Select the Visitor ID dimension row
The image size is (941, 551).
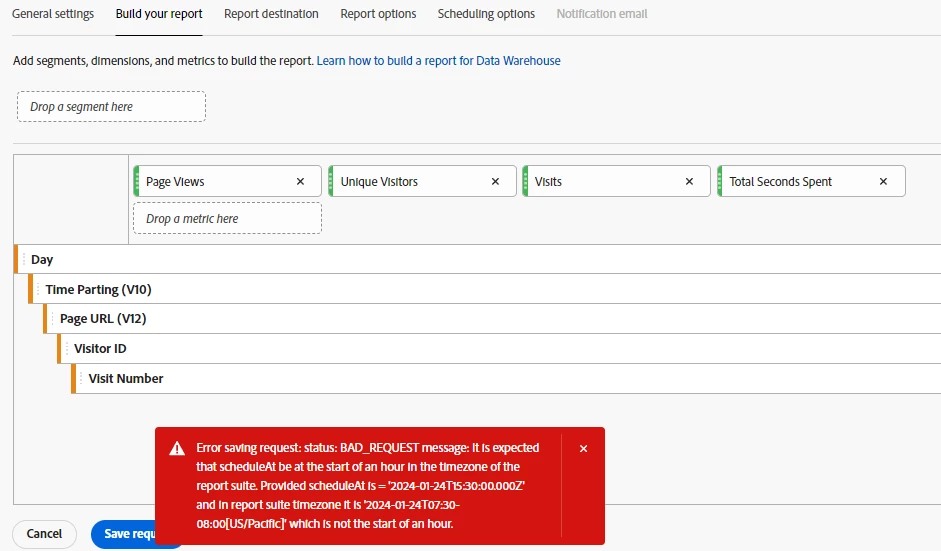point(499,349)
